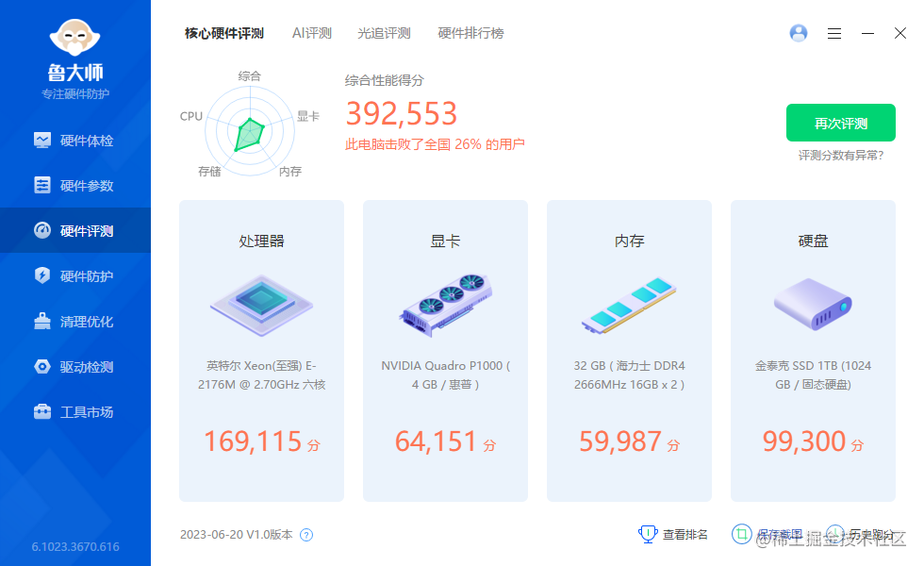Click the graphics card illustration
The width and height of the screenshot is (924, 566).
pos(445,306)
